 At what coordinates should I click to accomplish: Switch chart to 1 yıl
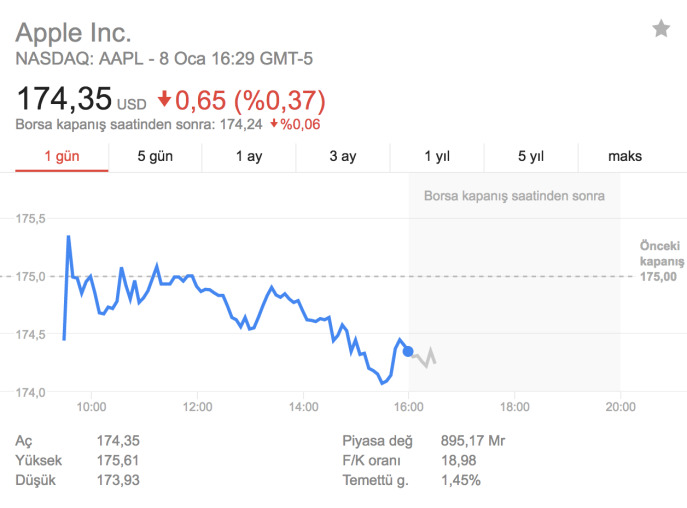(x=437, y=156)
